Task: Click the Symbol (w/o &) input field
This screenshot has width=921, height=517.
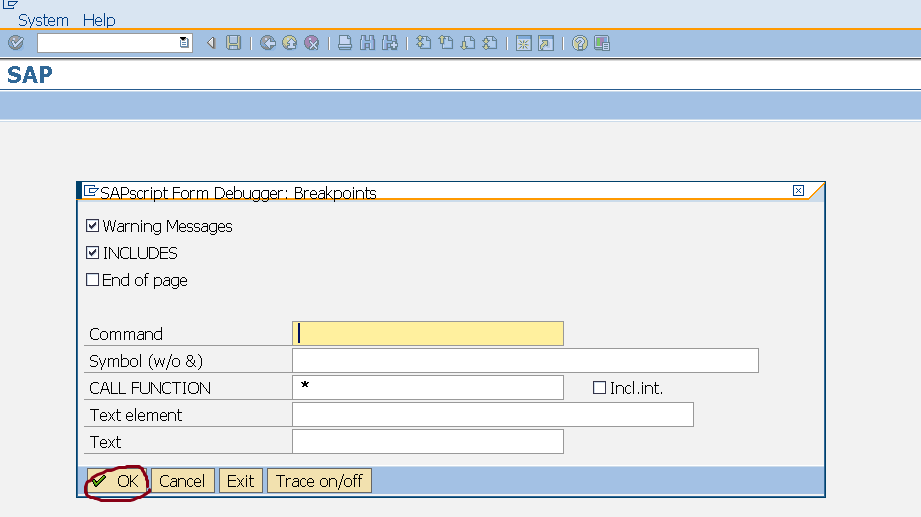Action: [x=525, y=360]
